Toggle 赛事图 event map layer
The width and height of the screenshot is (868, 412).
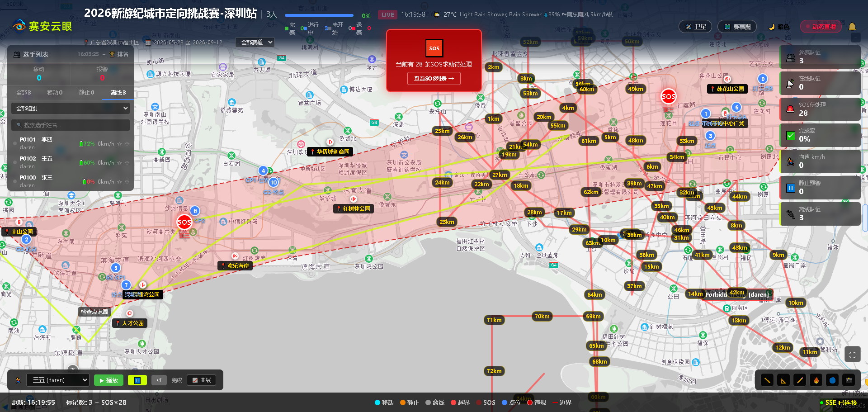click(737, 27)
